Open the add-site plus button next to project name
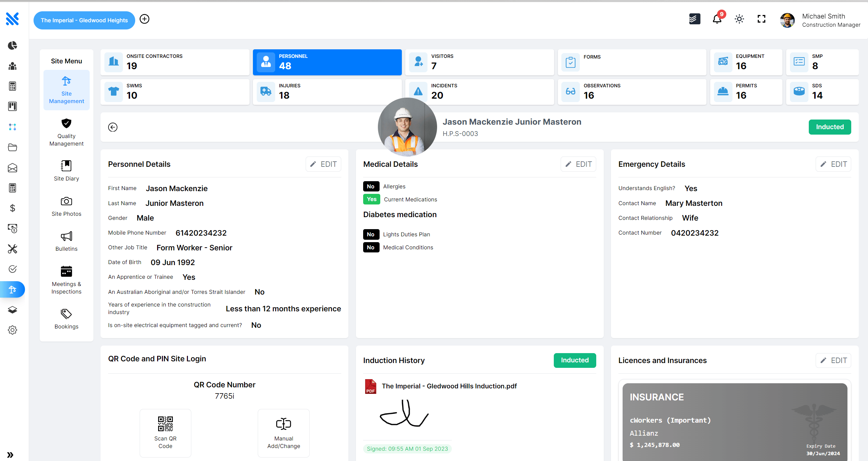The height and width of the screenshot is (461, 868). [x=144, y=19]
